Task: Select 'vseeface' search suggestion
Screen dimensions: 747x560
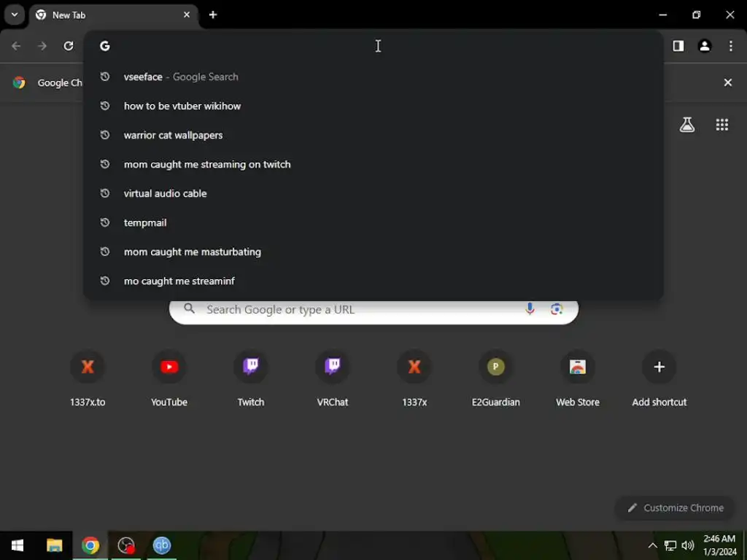Action: [x=373, y=77]
